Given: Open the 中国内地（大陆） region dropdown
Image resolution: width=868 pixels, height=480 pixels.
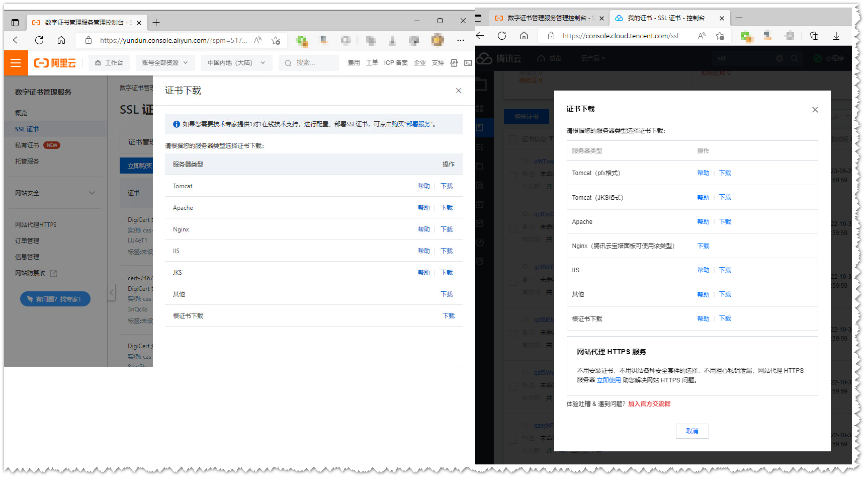Looking at the screenshot, I should click(236, 63).
